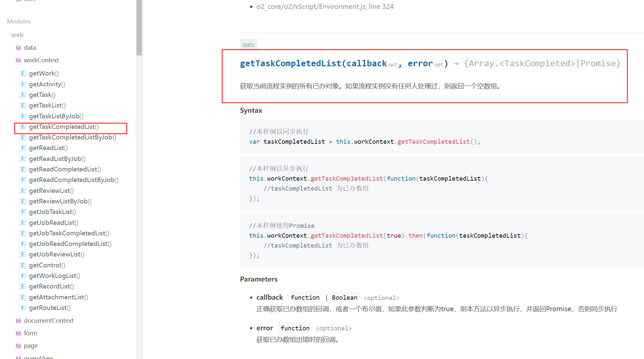
Task: Click the M icon next to form
Action: point(18,333)
